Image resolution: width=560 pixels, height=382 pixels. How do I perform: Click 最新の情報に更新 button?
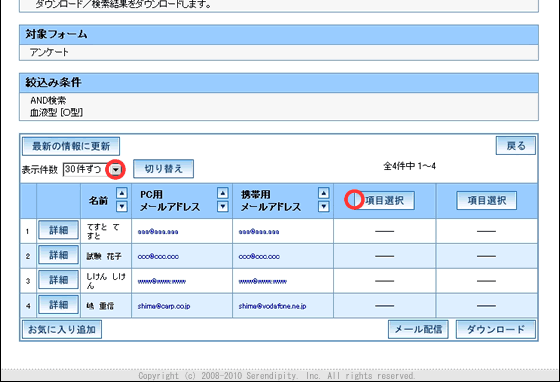[x=71, y=146]
